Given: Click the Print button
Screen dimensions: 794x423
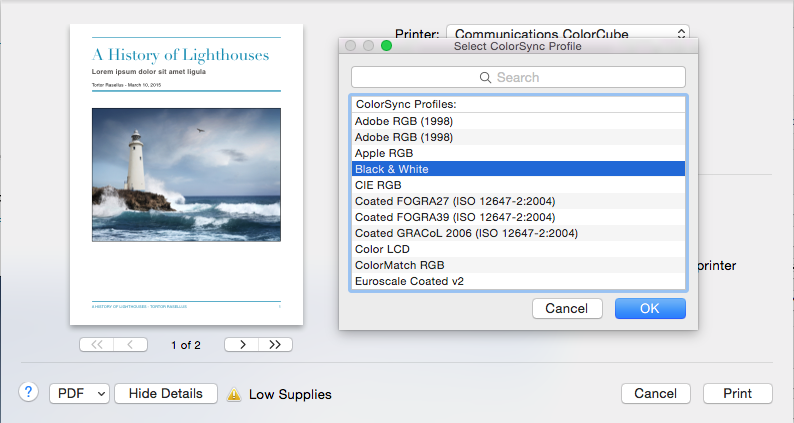Looking at the screenshot, I should 737,393.
